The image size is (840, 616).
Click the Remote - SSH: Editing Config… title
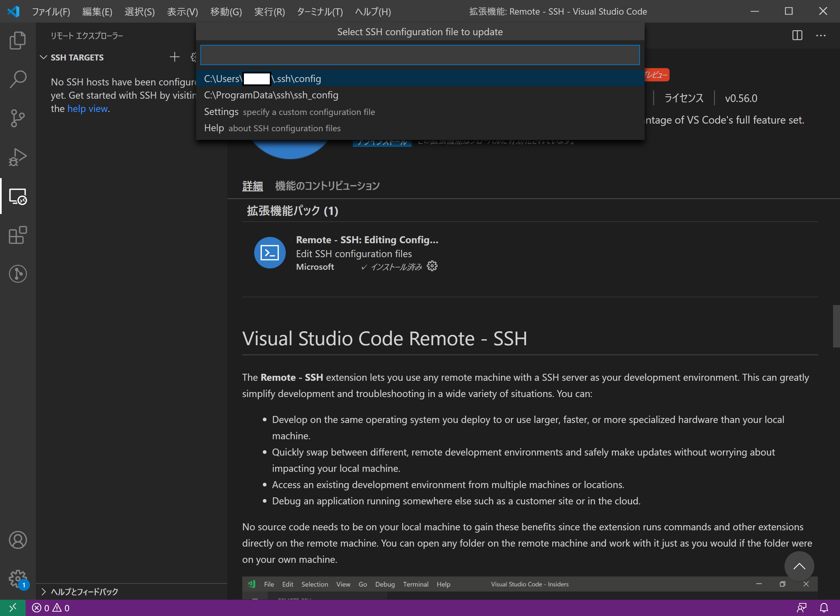[x=367, y=240]
